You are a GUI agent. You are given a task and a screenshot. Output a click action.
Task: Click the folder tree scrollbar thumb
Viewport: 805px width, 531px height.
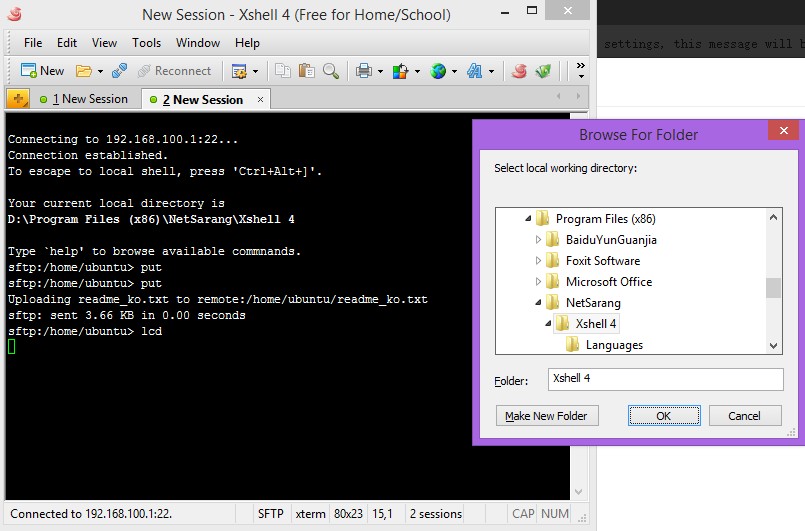(774, 288)
